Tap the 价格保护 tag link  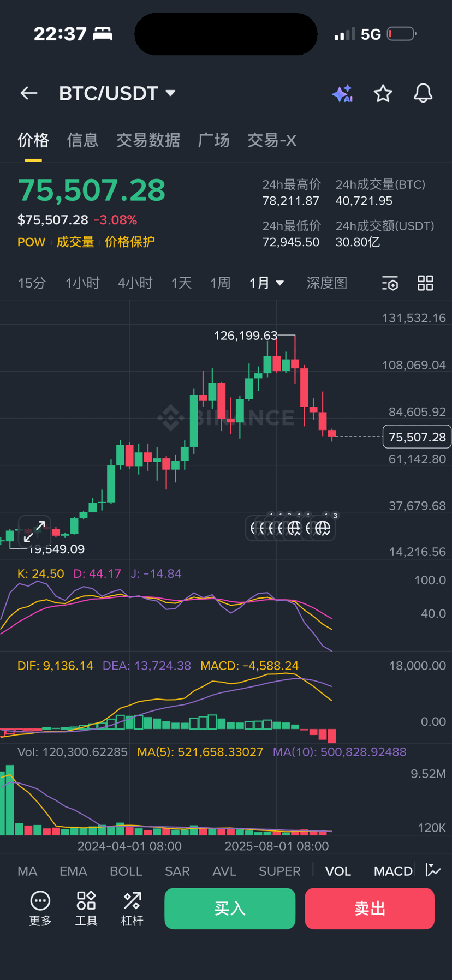click(x=130, y=242)
